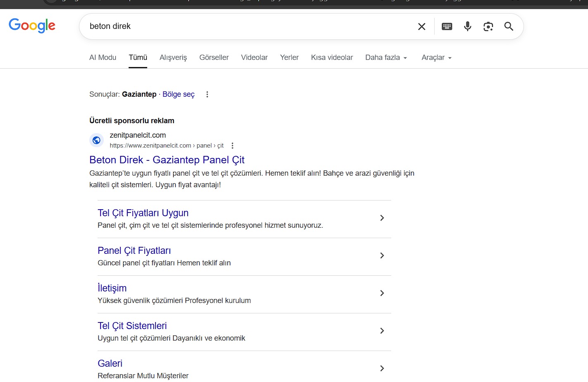This screenshot has height=382, width=588.
Task: Click the Google logo
Action: [x=32, y=26]
